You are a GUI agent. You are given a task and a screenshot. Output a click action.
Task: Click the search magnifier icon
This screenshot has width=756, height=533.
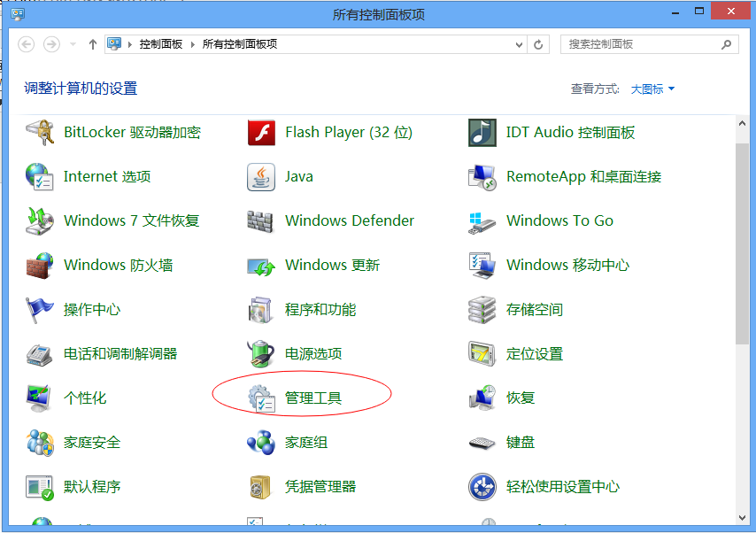tap(726, 44)
